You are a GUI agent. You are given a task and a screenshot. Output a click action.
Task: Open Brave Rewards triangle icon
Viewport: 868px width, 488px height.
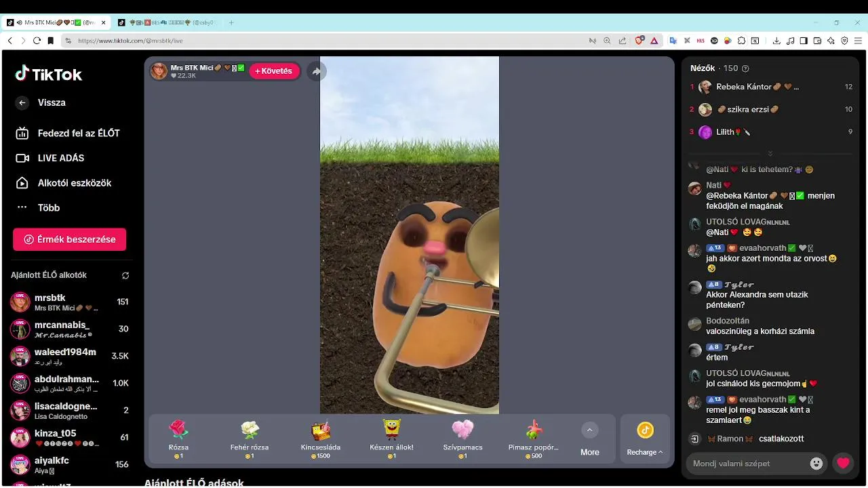(654, 41)
